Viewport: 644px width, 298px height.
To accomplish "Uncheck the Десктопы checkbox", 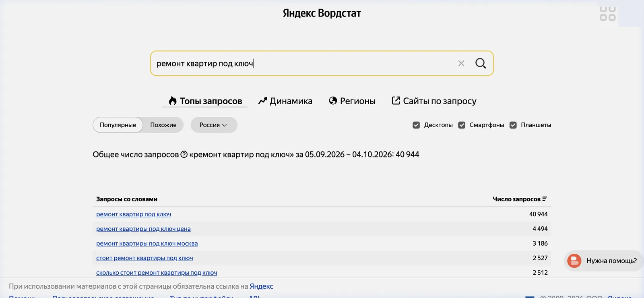I will tap(416, 125).
